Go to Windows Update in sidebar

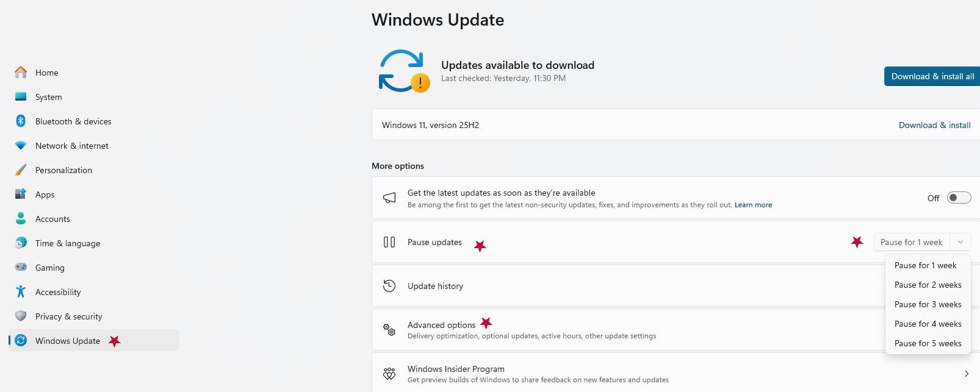[68, 341]
